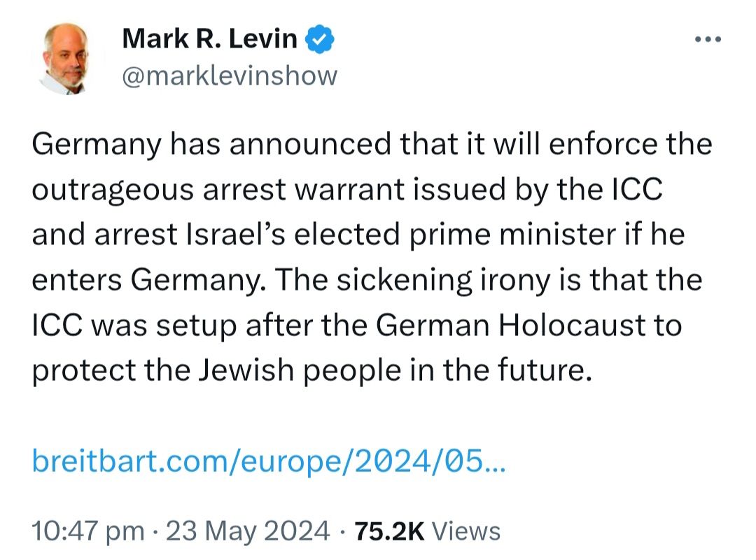
Task: Open the 75.2K view count
Action: pos(389,531)
